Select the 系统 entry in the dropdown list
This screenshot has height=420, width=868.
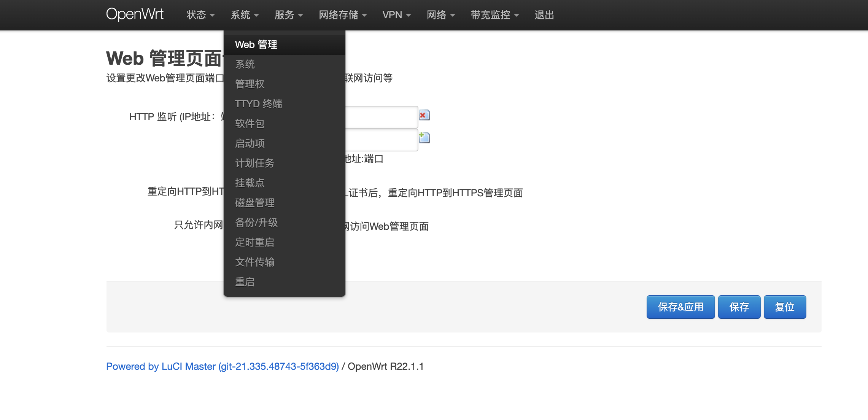285,64
